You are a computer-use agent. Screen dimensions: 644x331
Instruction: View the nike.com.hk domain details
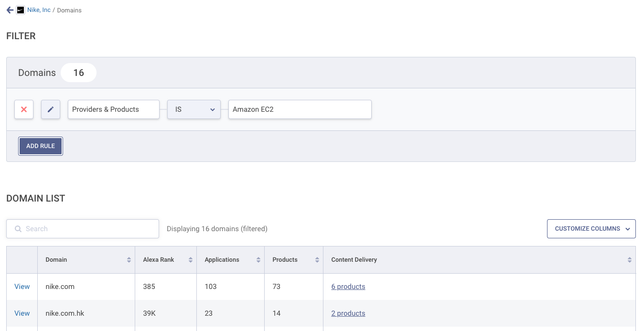(22, 313)
